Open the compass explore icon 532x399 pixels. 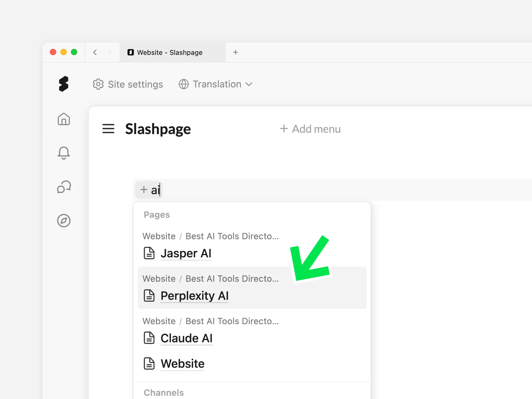(x=64, y=221)
